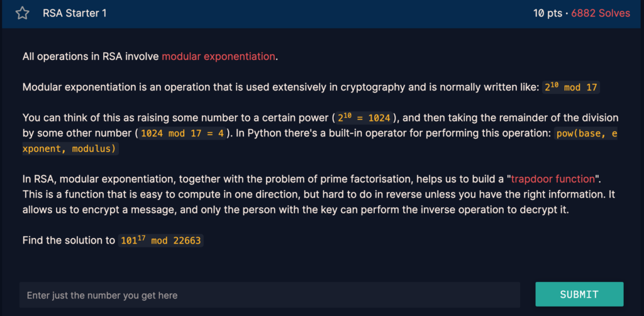Screen dimensions: 644x316
Task: Focus the answer number input field
Action: point(269,295)
